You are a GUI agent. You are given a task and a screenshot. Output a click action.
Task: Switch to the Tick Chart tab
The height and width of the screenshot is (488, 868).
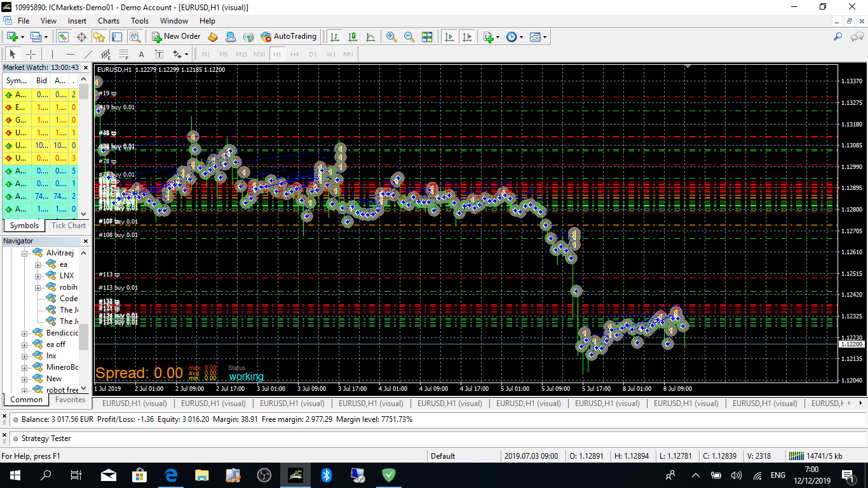pyautogui.click(x=69, y=226)
